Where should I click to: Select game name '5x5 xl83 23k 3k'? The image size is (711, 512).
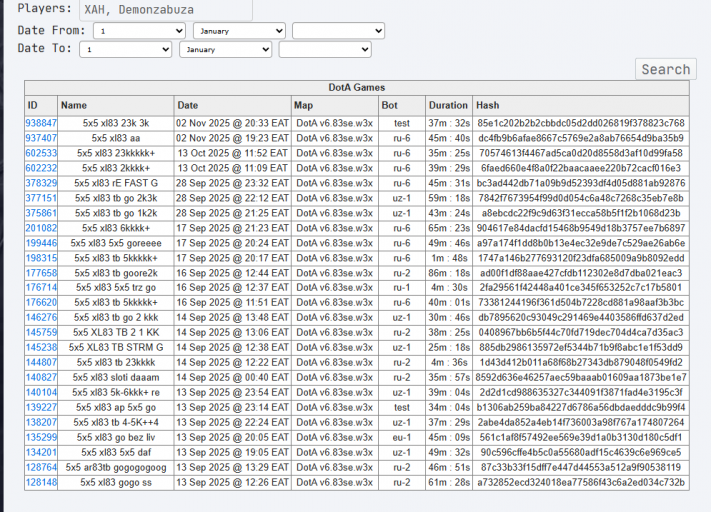pyautogui.click(x=116, y=123)
